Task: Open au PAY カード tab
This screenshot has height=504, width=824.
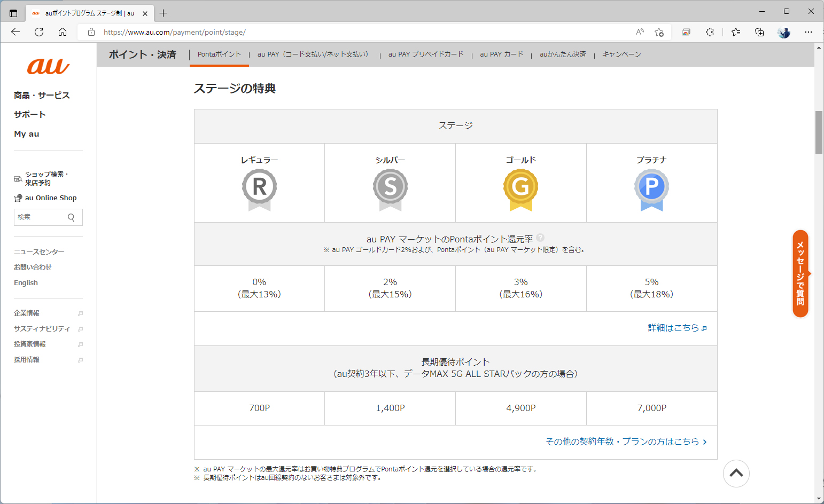Action: click(502, 54)
